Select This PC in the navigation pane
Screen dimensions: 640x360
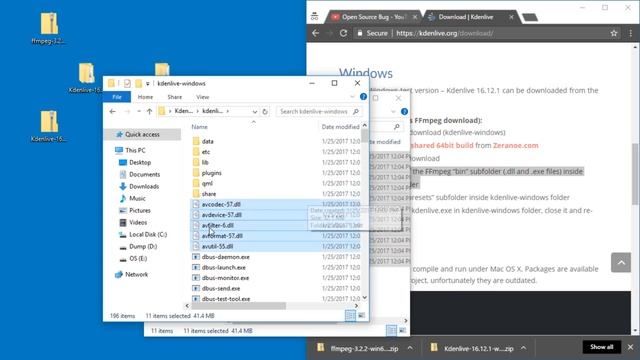135,150
